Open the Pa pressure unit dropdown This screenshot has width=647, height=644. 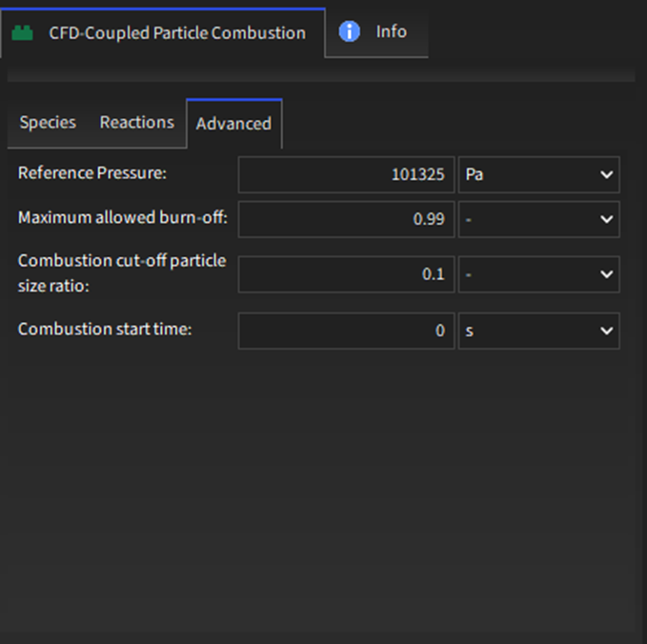(538, 174)
